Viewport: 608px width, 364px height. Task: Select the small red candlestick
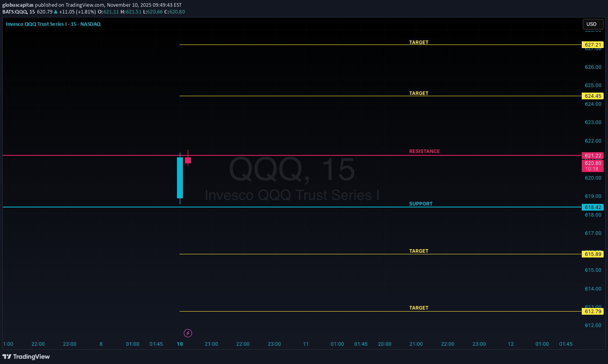pyautogui.click(x=188, y=160)
